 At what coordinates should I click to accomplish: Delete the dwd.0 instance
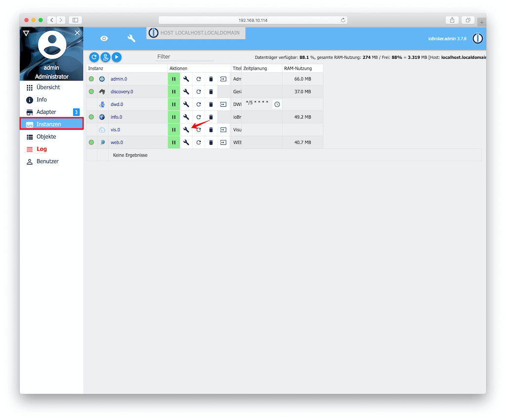pyautogui.click(x=211, y=104)
